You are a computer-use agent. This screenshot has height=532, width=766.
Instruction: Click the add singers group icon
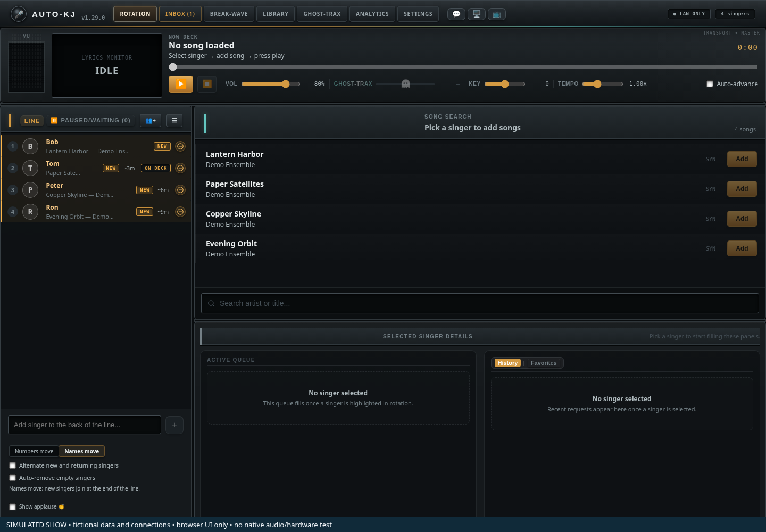[151, 121]
